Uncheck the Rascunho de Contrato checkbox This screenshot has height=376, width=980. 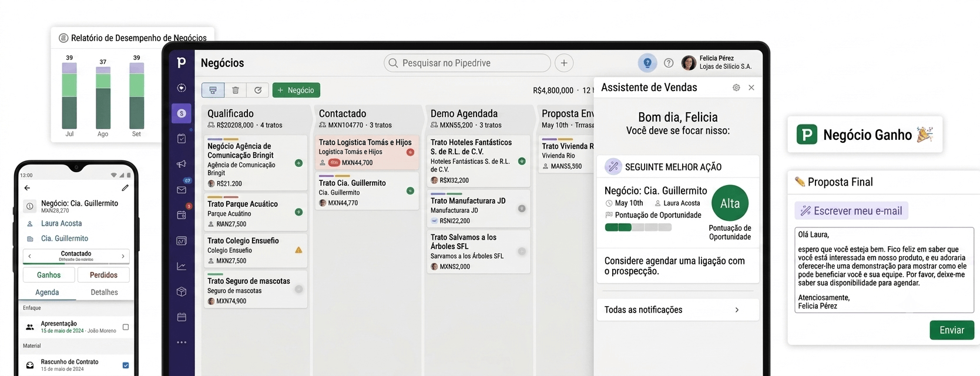pos(125,365)
